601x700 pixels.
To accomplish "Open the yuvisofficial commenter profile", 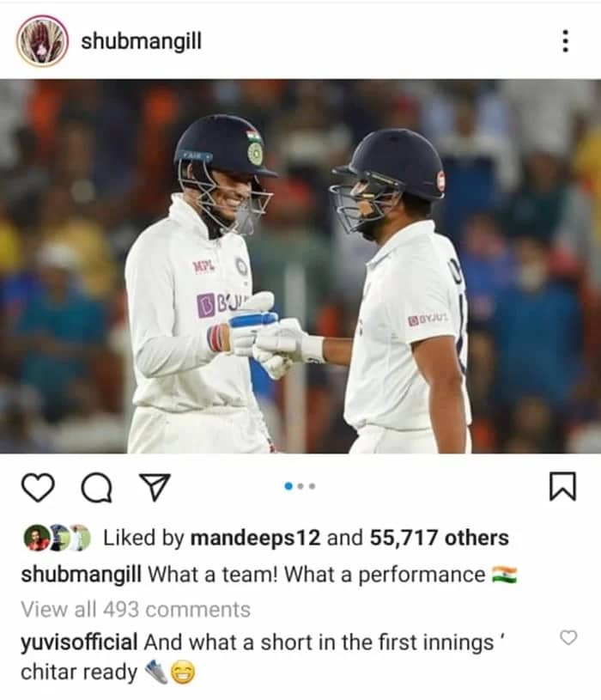I will point(79,642).
